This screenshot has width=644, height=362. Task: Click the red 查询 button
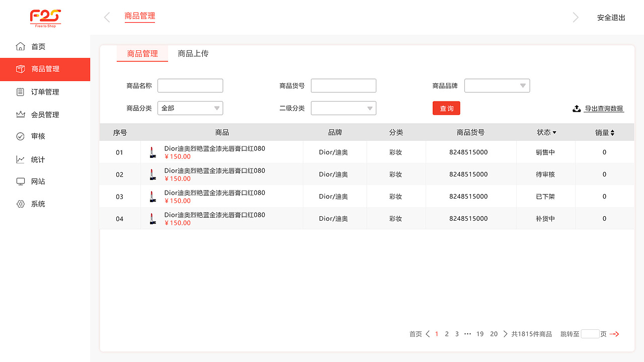pos(446,108)
